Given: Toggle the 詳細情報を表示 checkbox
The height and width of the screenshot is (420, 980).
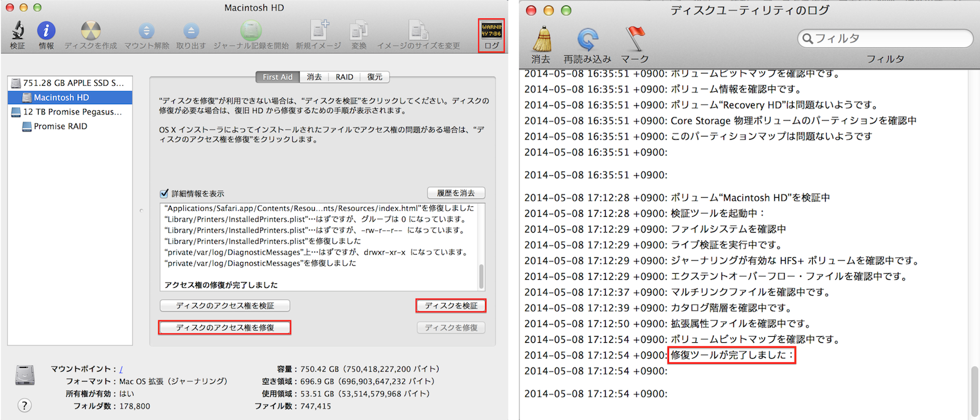Looking at the screenshot, I should 164,193.
